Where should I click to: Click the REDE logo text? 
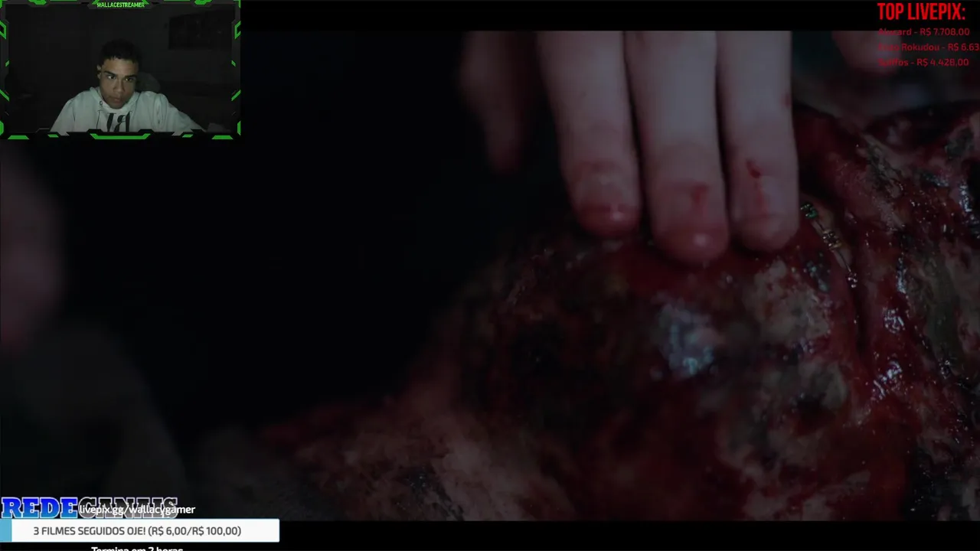(x=40, y=508)
